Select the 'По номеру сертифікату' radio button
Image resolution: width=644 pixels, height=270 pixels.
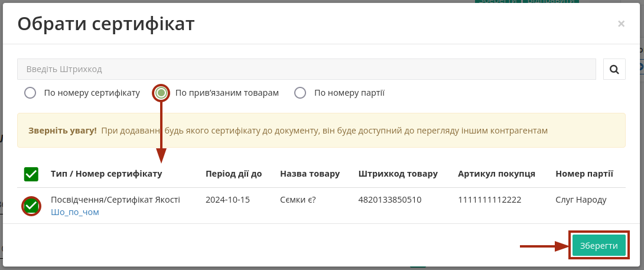coord(30,93)
